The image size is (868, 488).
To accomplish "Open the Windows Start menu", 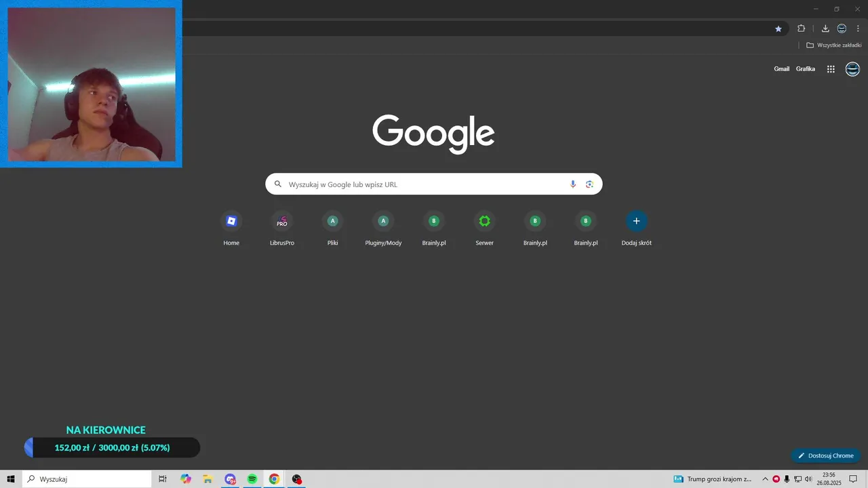I will point(11,479).
